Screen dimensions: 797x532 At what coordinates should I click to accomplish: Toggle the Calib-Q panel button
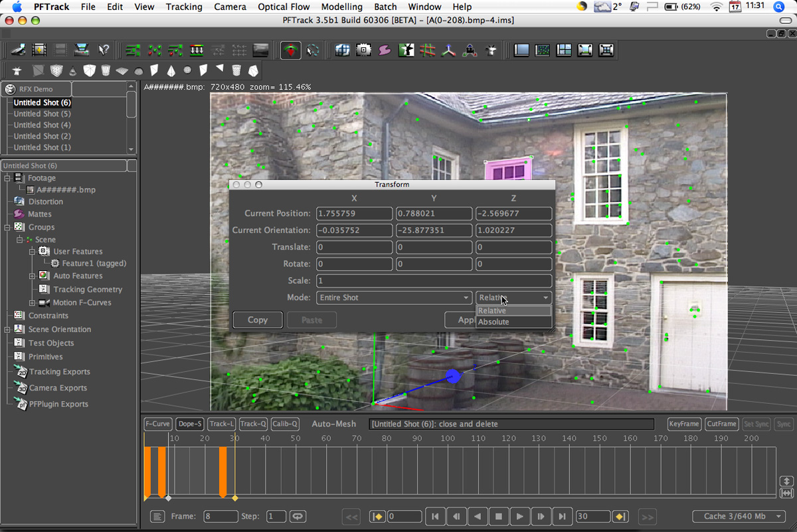pos(285,424)
